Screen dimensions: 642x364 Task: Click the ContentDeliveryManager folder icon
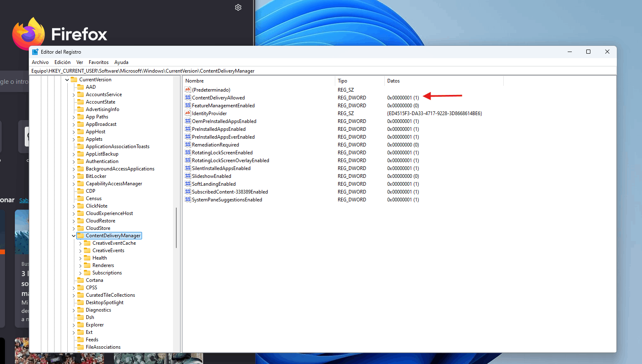(x=81, y=236)
